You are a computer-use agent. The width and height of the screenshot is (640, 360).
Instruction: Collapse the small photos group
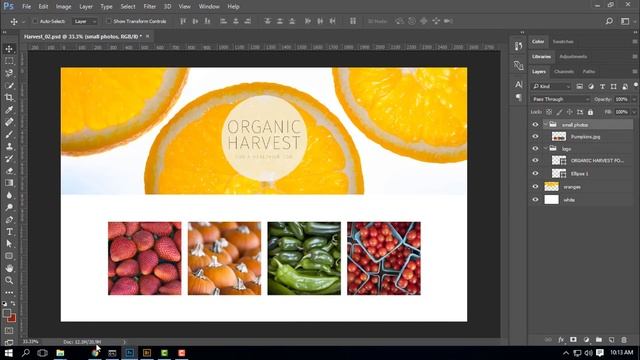pos(545,124)
